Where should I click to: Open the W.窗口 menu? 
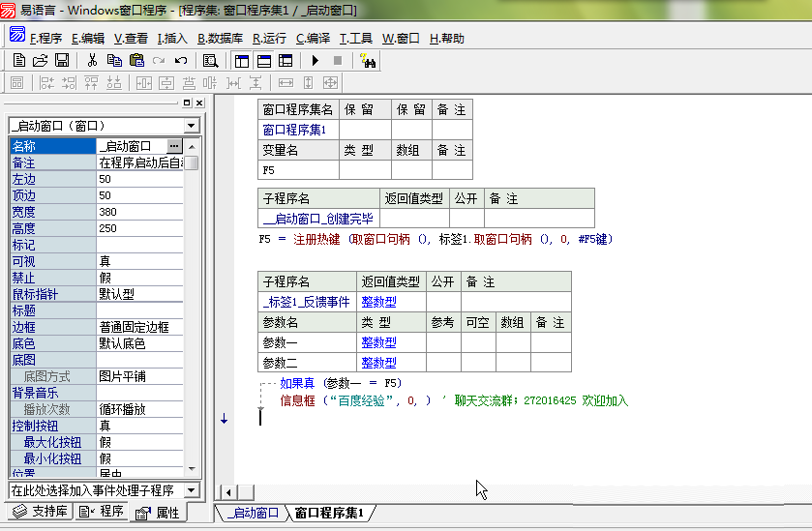[401, 39]
